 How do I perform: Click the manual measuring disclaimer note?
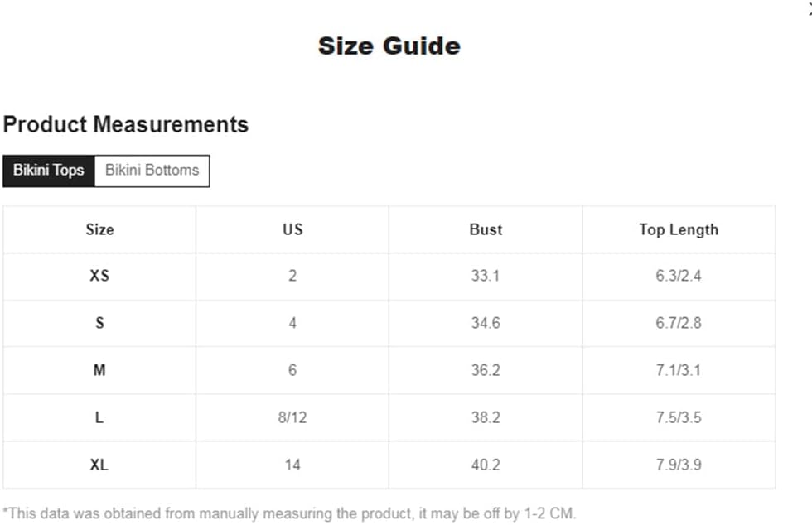point(289,513)
